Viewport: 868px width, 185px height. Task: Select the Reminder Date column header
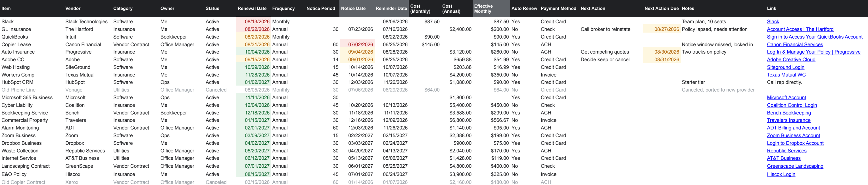tap(391, 8)
